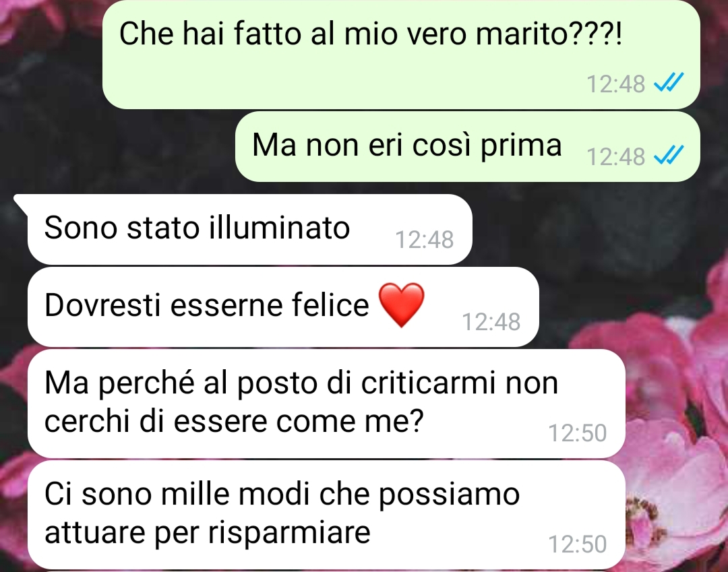This screenshot has width=728, height=572.
Task: Tap blue read ticks on 'Ma non eri così prima'
Action: (x=669, y=156)
